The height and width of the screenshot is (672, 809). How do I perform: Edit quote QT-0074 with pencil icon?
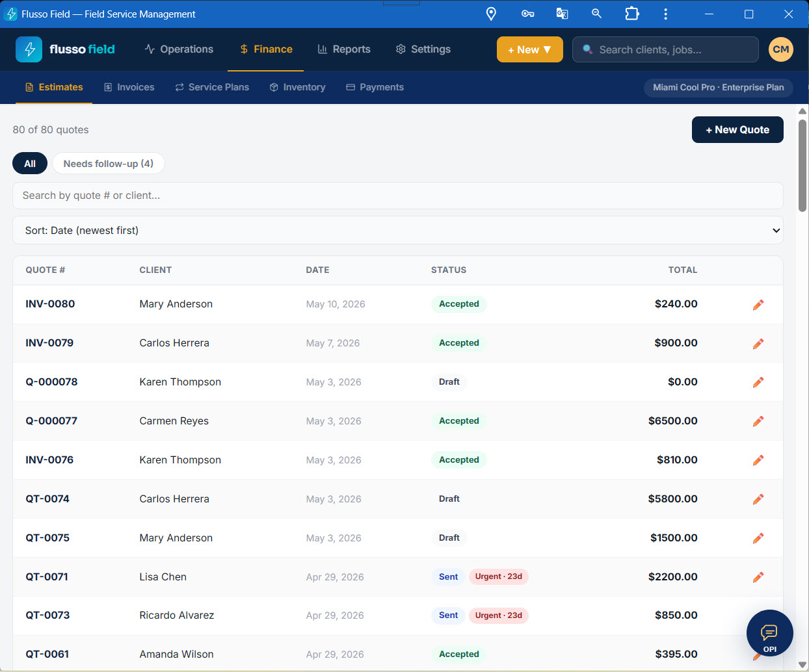(758, 500)
